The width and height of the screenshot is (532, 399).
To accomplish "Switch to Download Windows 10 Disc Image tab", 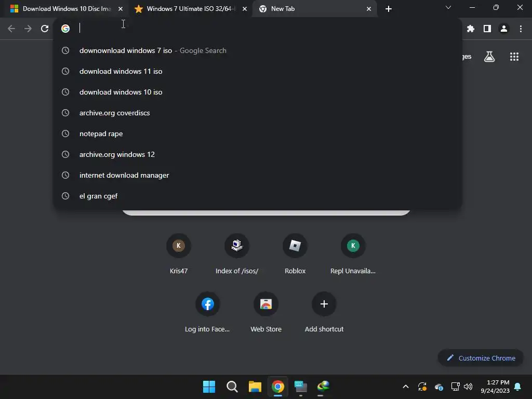I will [66, 9].
